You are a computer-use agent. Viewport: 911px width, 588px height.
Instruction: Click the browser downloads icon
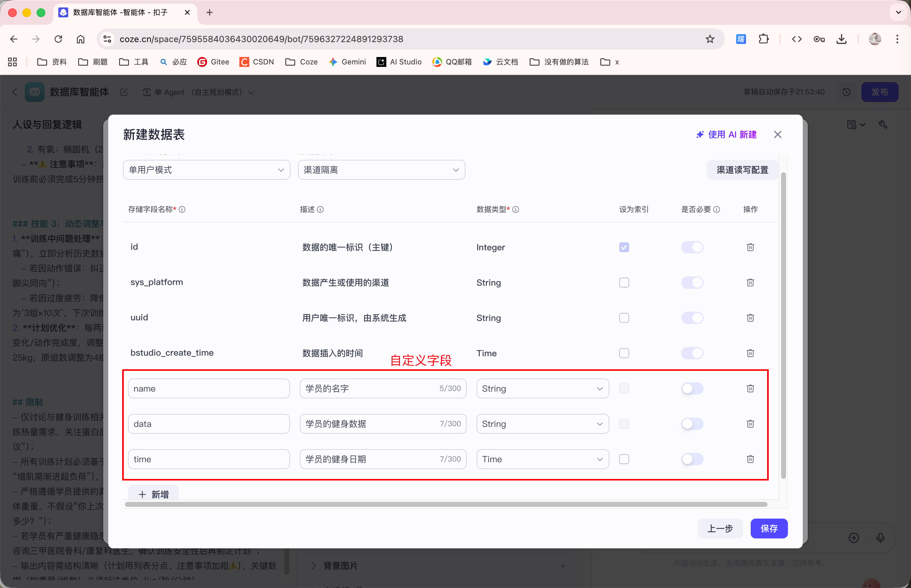click(x=841, y=39)
